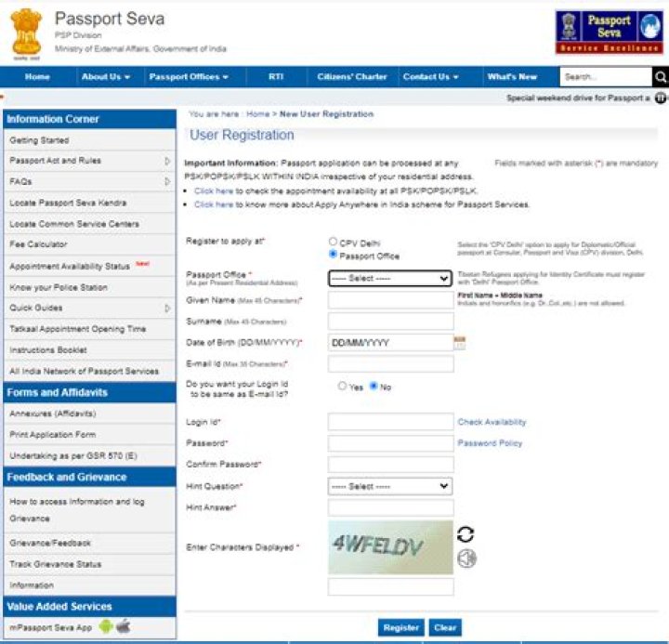Open the Hint Question select dropdown

pyautogui.click(x=390, y=487)
